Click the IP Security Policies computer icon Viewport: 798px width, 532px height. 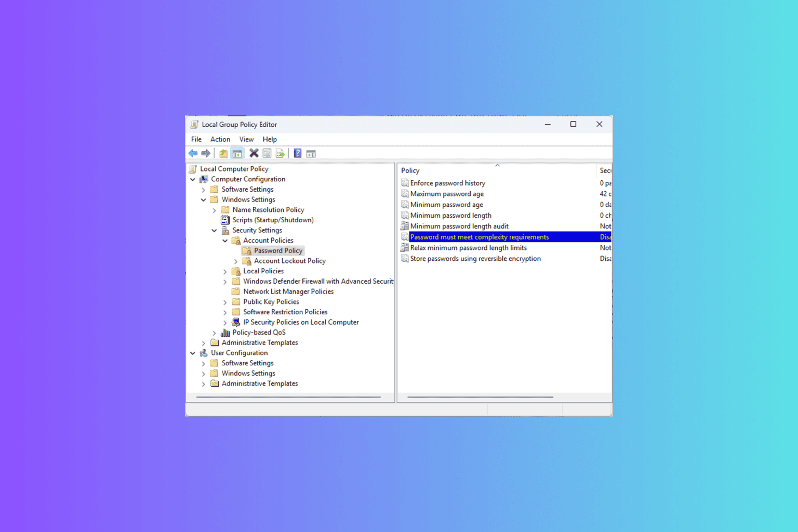(236, 322)
